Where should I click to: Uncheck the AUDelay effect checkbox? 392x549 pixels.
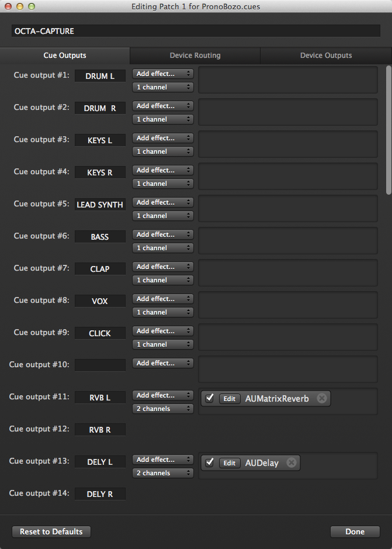(210, 462)
